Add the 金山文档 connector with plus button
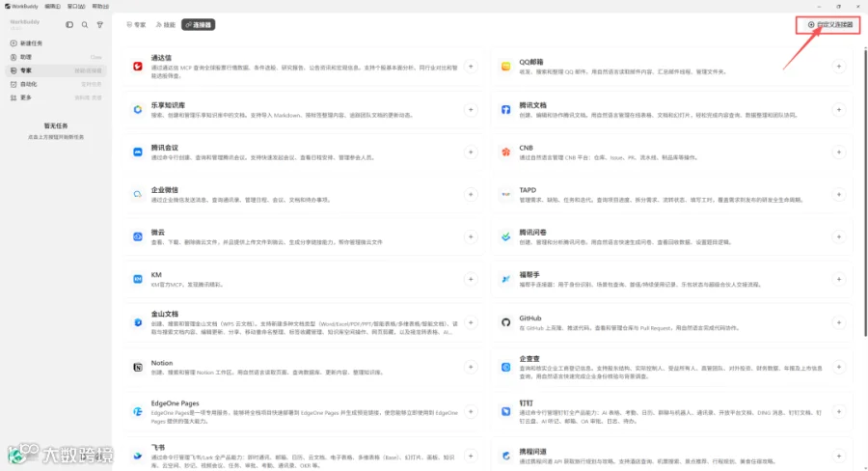This screenshot has height=471, width=868. click(471, 322)
